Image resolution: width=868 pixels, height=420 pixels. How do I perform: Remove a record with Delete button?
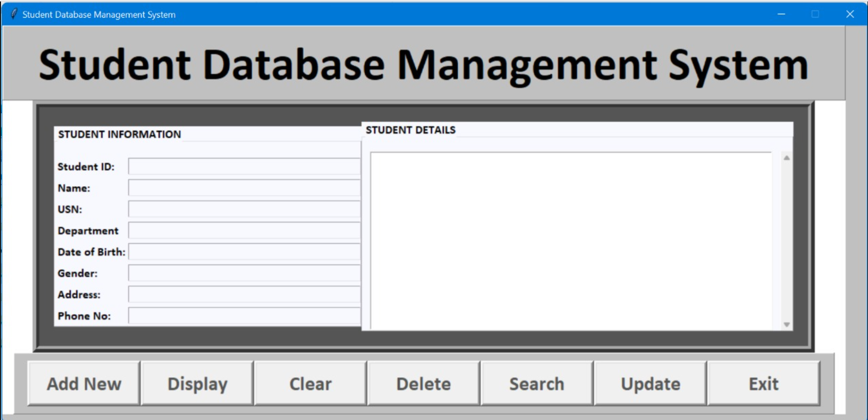[423, 383]
